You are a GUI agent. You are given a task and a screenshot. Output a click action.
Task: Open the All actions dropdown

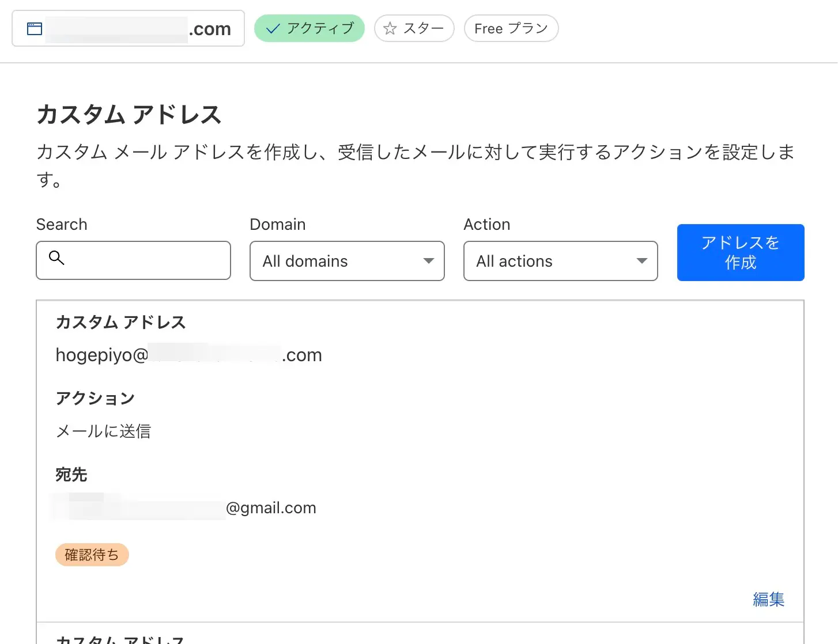click(561, 261)
